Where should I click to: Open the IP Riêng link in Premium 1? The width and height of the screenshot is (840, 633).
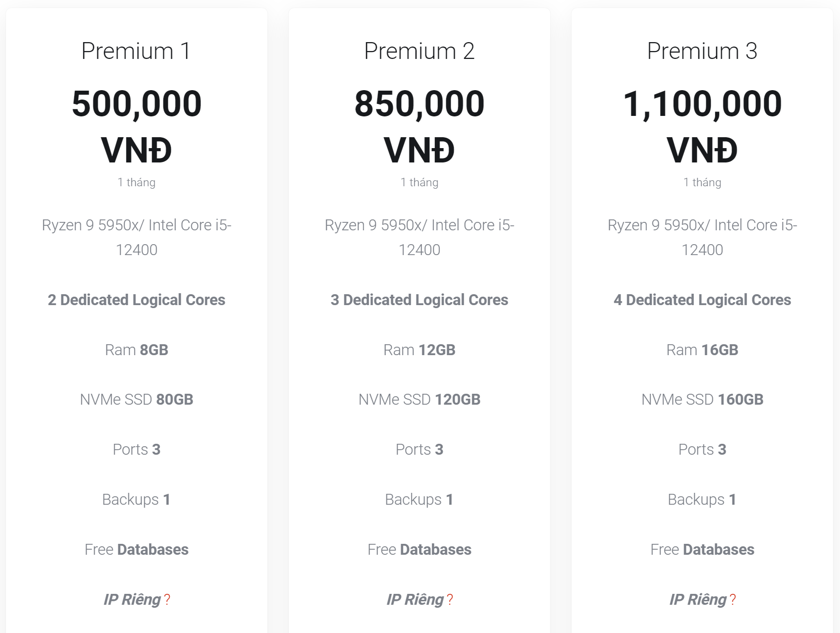[x=132, y=600]
